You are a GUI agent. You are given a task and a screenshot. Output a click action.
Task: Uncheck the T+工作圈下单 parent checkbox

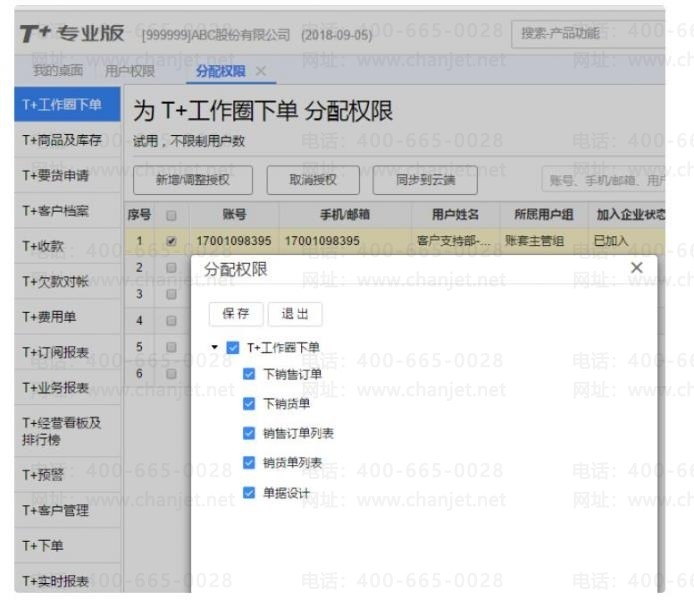pyautogui.click(x=233, y=347)
